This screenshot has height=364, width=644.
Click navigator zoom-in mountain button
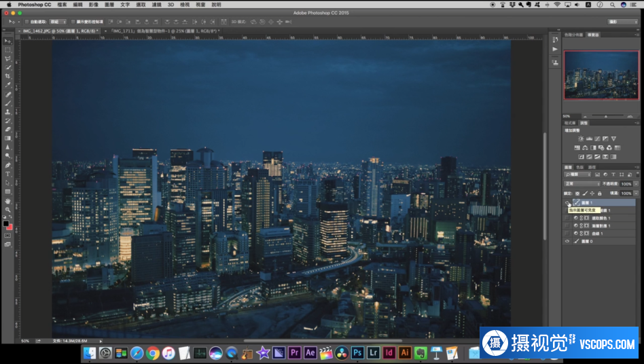coord(630,117)
